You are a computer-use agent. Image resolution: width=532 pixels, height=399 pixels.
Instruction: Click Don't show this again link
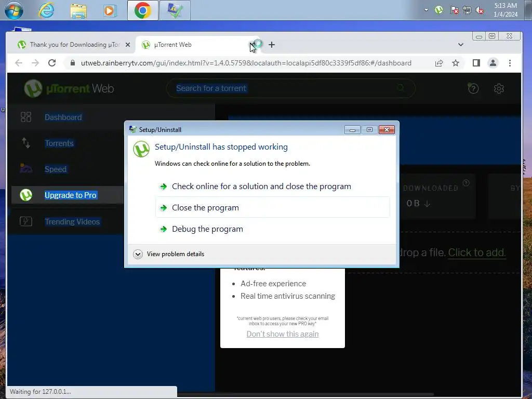[x=282, y=334]
